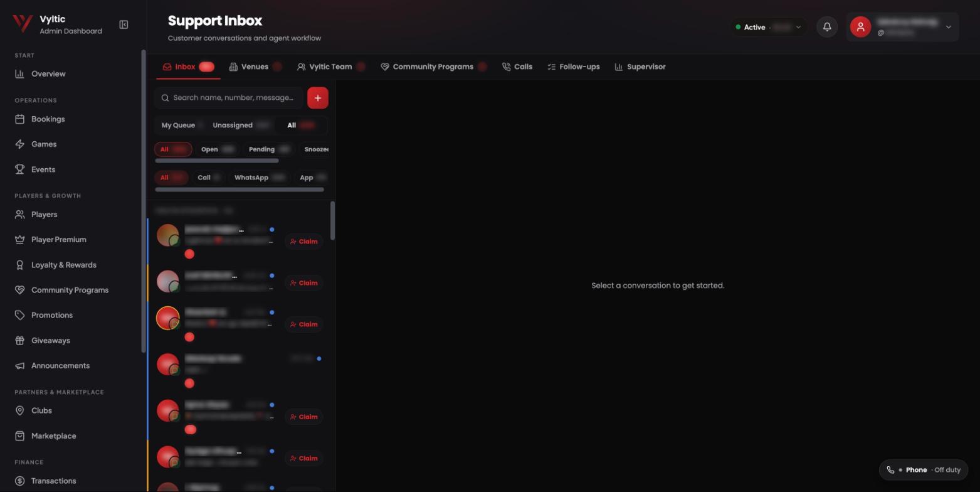Filter by Call channel
The height and width of the screenshot is (492, 980).
point(208,178)
